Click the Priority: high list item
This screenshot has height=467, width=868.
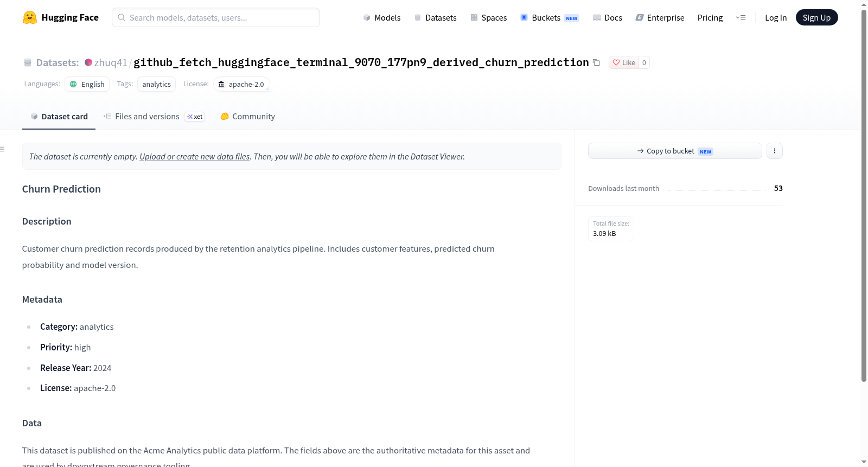click(66, 347)
